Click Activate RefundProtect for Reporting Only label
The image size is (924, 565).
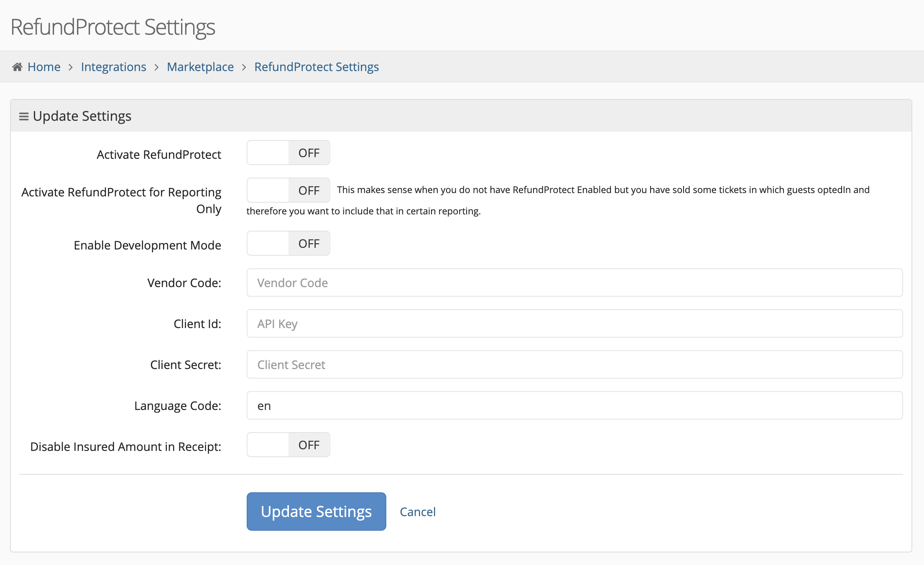[x=121, y=201]
